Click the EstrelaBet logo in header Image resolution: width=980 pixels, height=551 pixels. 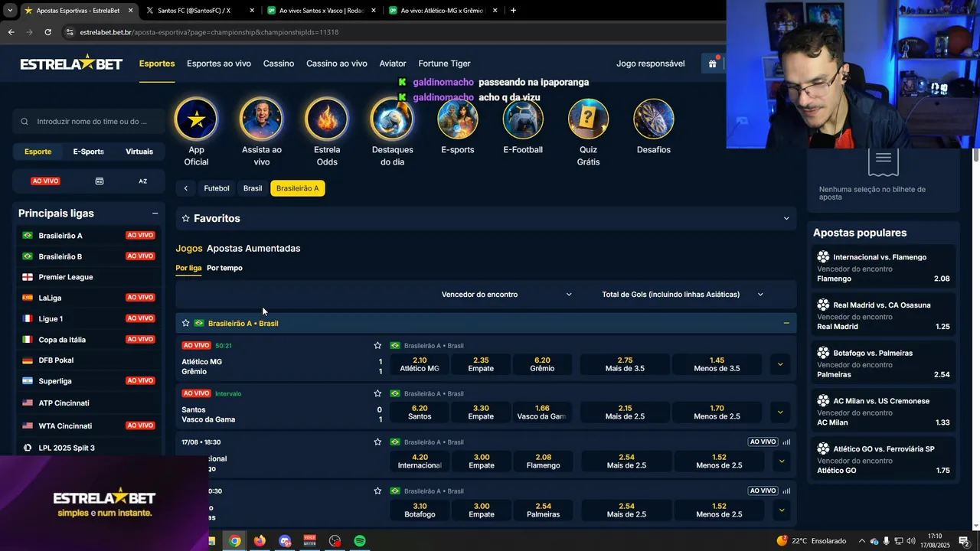[x=71, y=63]
